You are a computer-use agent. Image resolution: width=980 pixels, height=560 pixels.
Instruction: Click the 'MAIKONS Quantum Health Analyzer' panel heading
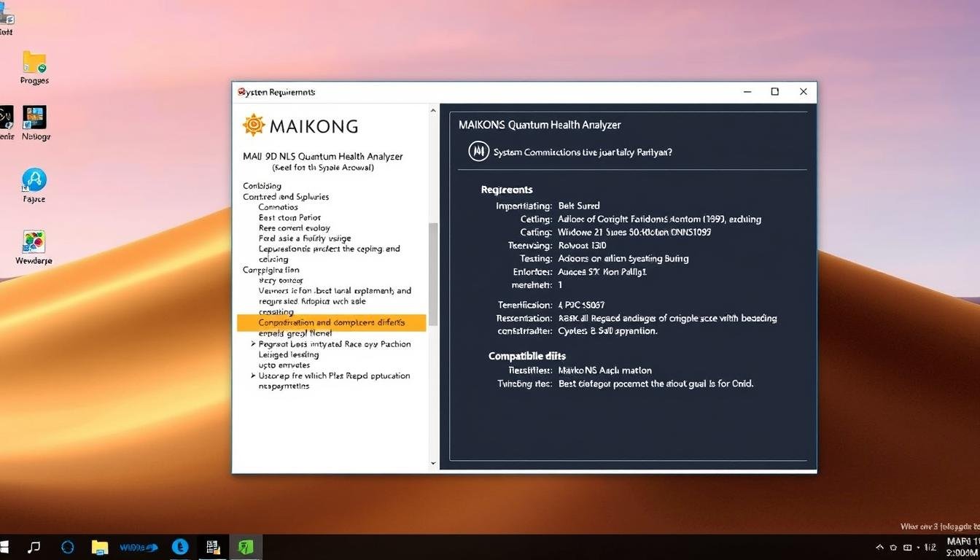tap(540, 125)
